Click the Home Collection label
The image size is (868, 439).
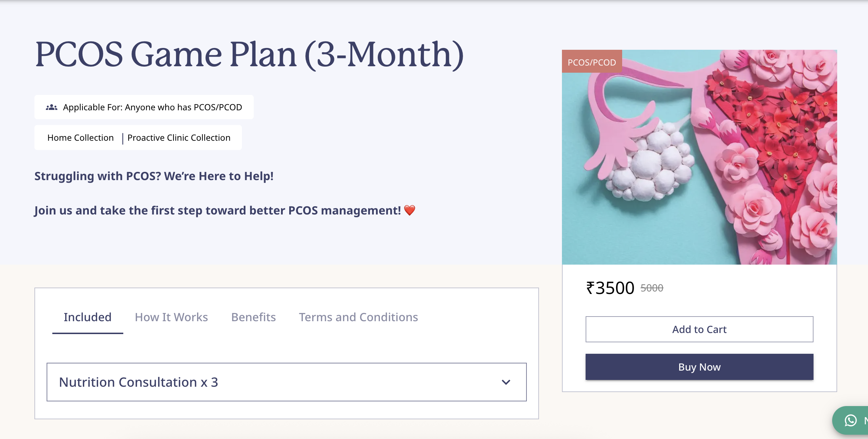coord(80,138)
